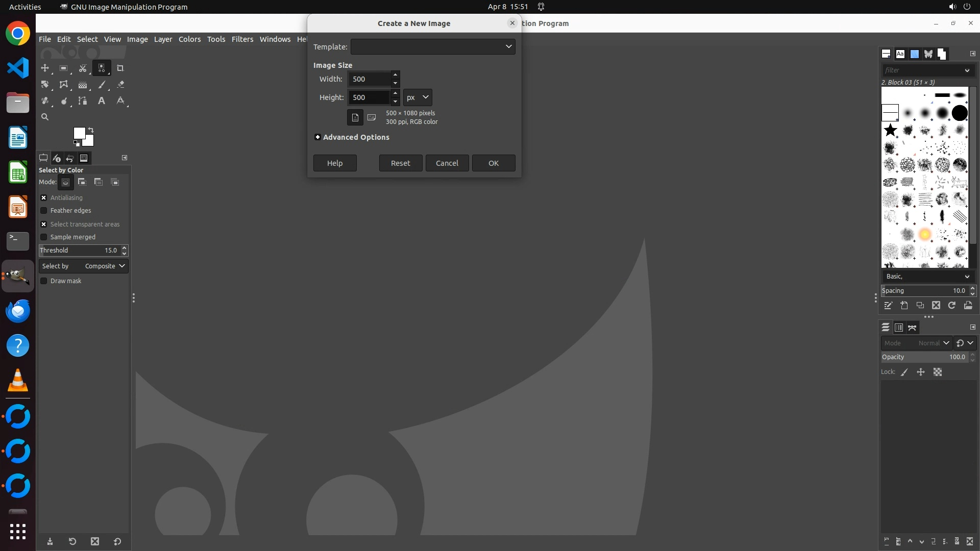Open the Template dropdown
The width and height of the screenshot is (980, 551).
432,47
